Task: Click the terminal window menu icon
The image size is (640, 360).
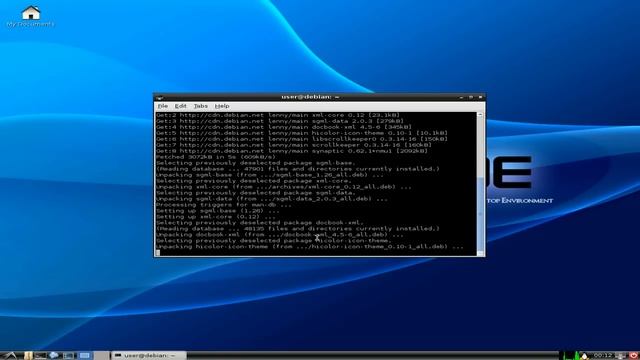Action: 160,97
